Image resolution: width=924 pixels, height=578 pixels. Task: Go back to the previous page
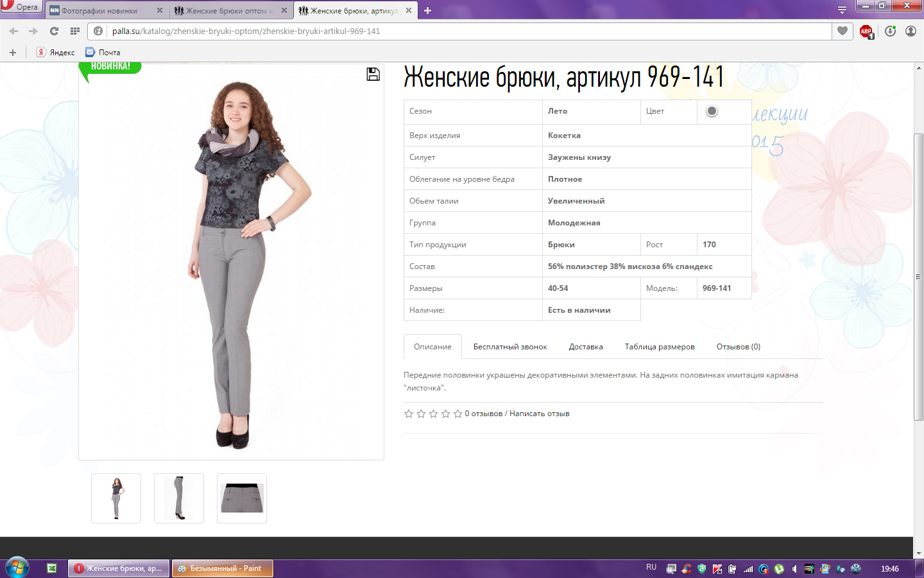pos(13,31)
